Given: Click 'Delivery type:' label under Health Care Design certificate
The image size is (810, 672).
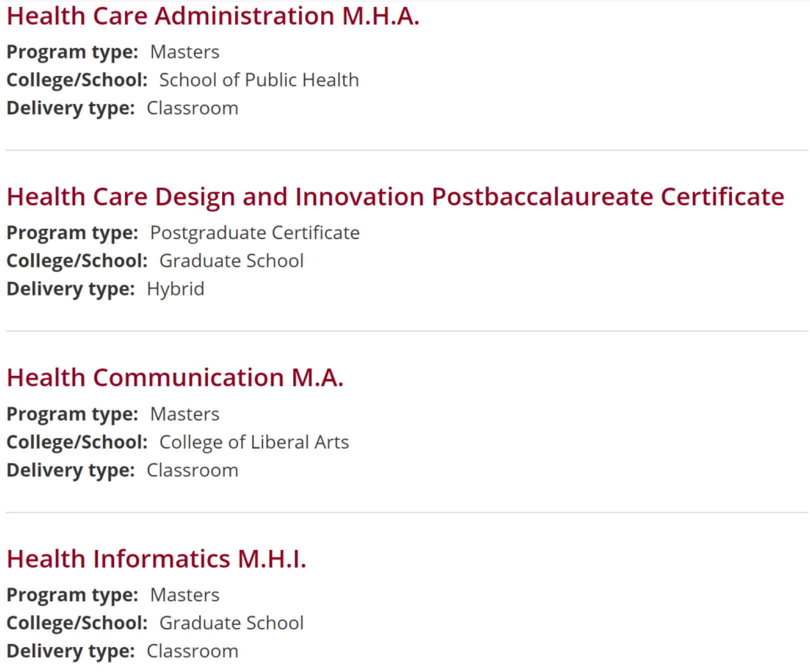Looking at the screenshot, I should point(71,289).
